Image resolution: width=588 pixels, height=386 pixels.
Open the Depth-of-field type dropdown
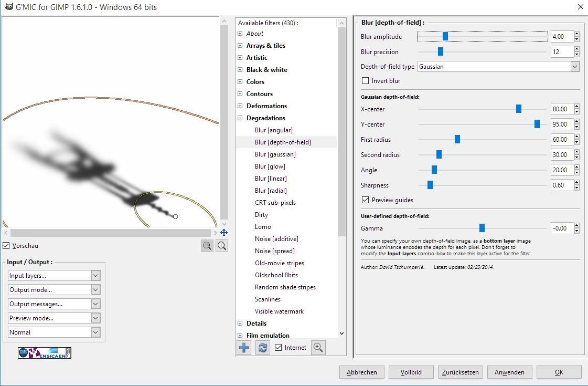(x=498, y=67)
